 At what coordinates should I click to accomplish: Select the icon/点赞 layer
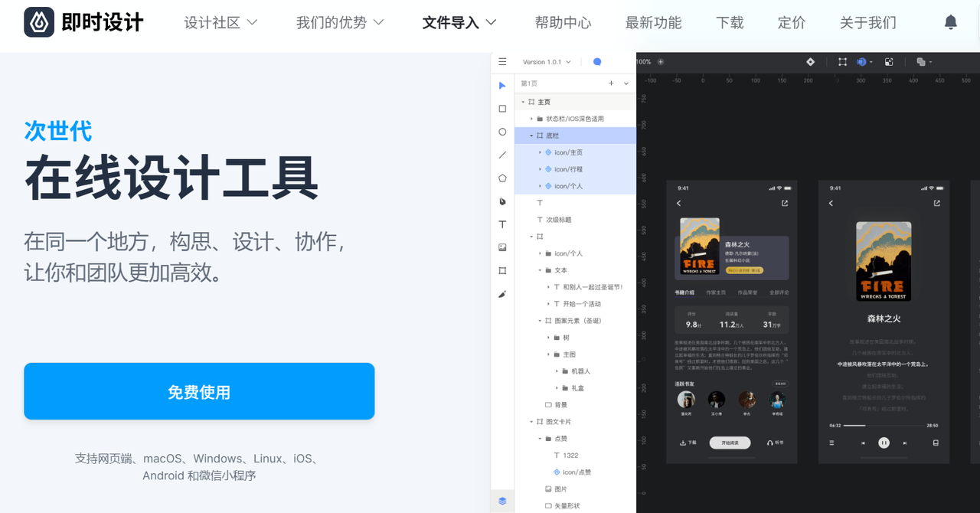point(575,472)
